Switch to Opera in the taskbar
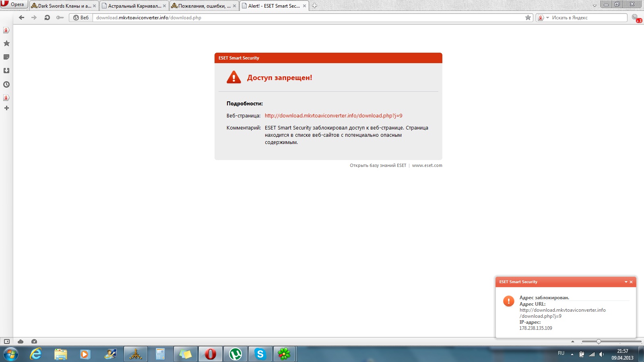The height and width of the screenshot is (362, 644). [x=211, y=354]
